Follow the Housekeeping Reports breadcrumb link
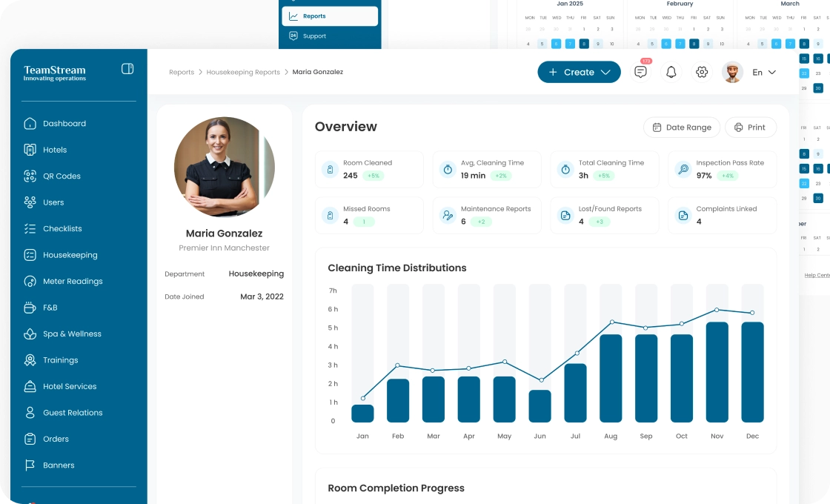The image size is (830, 504). pyautogui.click(x=243, y=73)
